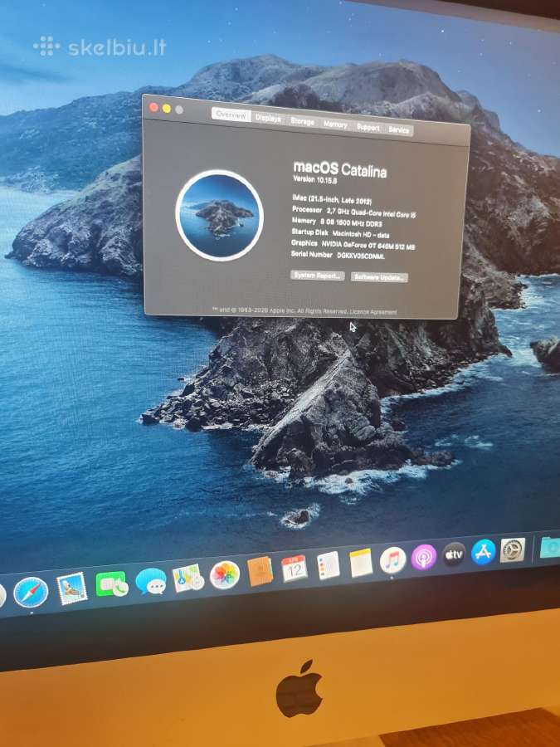The image size is (560, 747).
Task: Launch Music from the Dock
Action: (x=393, y=559)
